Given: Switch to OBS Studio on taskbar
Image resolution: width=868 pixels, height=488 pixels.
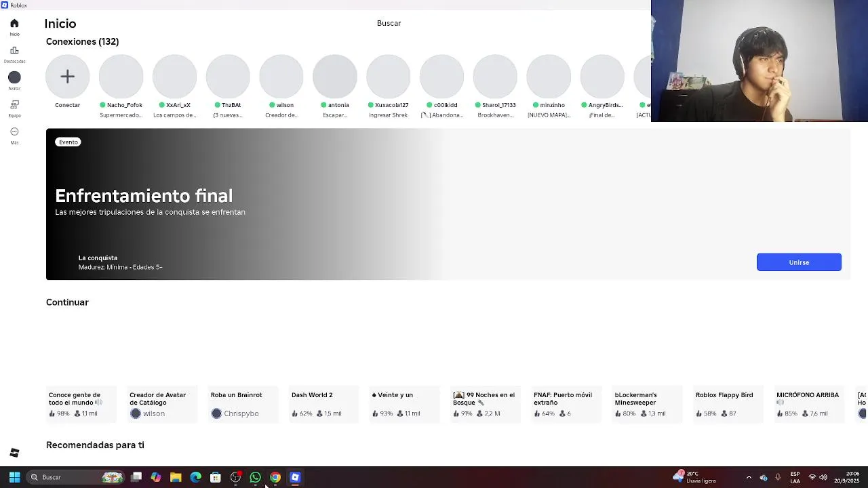Looking at the screenshot, I should coord(235,477).
